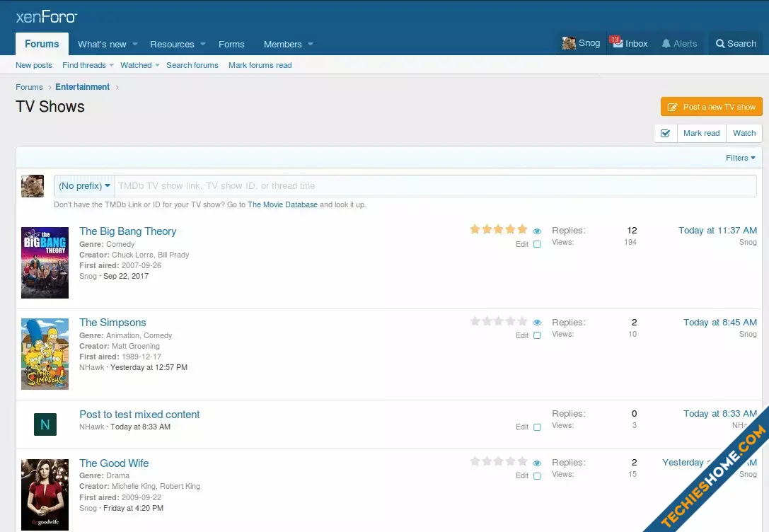769x532 pixels.
Task: Click the TMDb TV show link input field
Action: click(435, 186)
